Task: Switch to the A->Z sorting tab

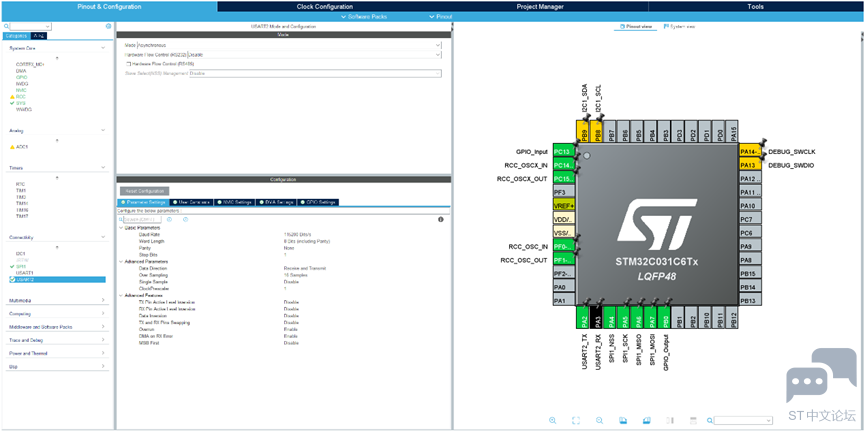Action: (39, 35)
